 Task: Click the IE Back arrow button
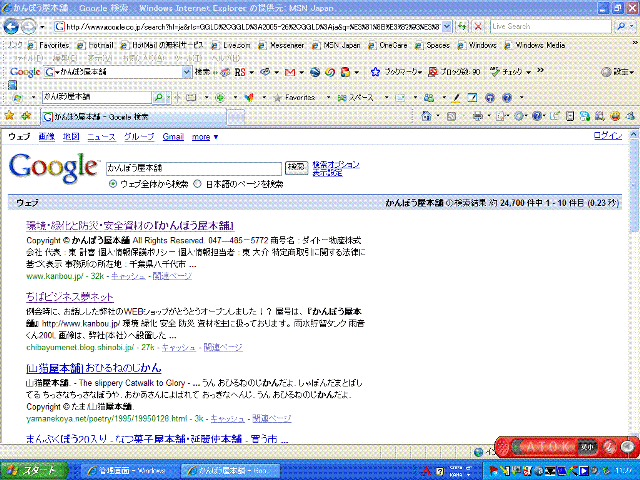pos(11,27)
